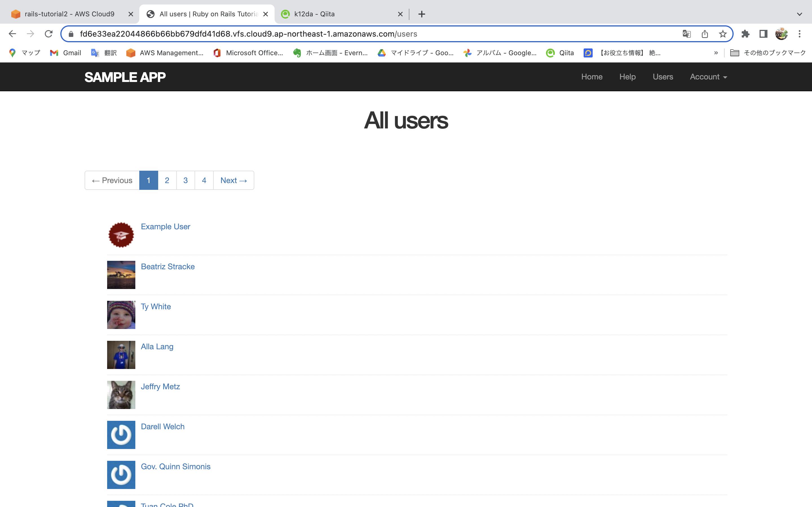Open a new tab with plus icon
Screen dimensions: 812x507
pos(422,14)
